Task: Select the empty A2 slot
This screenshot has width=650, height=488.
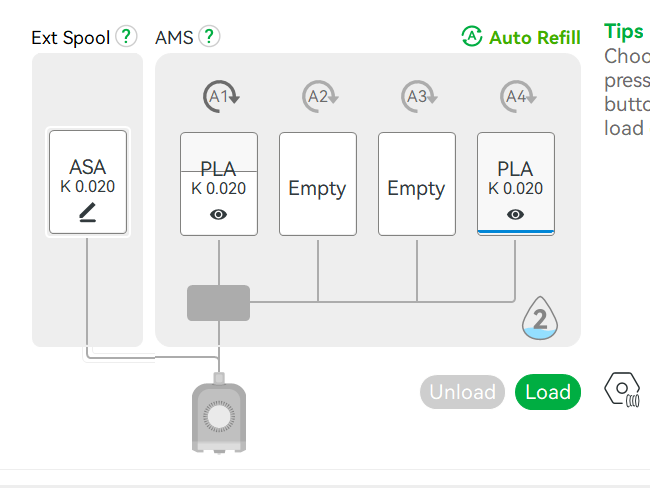Action: (x=318, y=184)
